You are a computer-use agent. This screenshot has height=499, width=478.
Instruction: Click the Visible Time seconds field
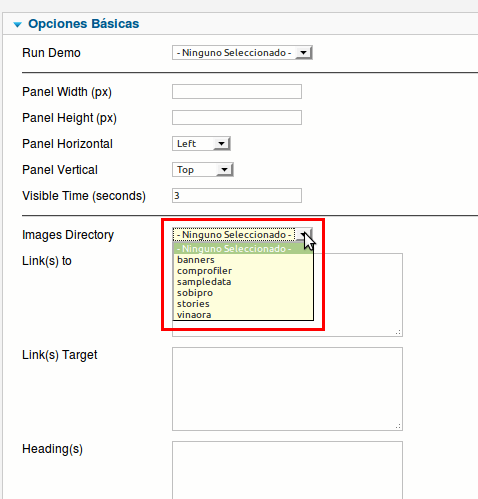tap(237, 195)
